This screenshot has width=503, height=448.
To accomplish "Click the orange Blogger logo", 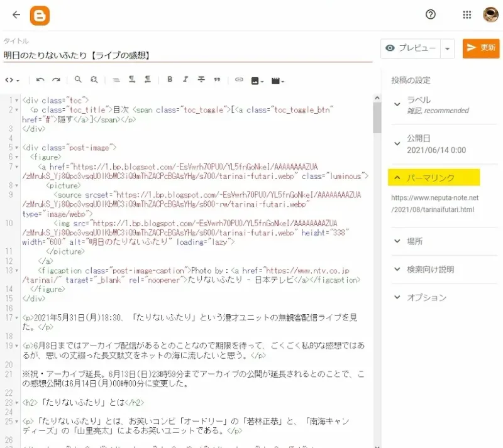I will click(x=40, y=15).
